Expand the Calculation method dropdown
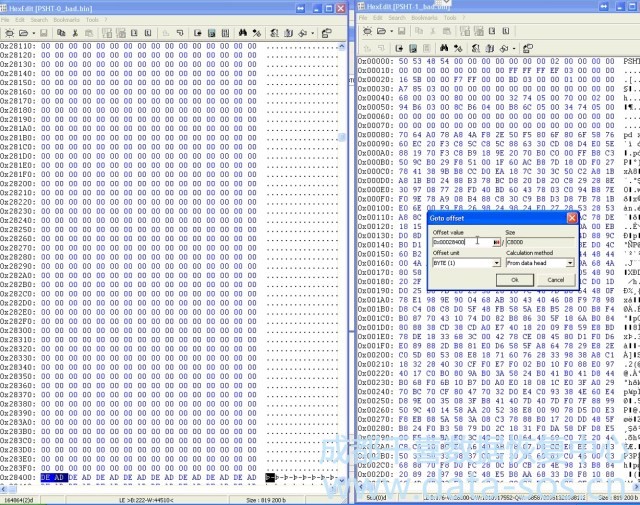Image resolution: width=640 pixels, height=505 pixels. pos(570,263)
